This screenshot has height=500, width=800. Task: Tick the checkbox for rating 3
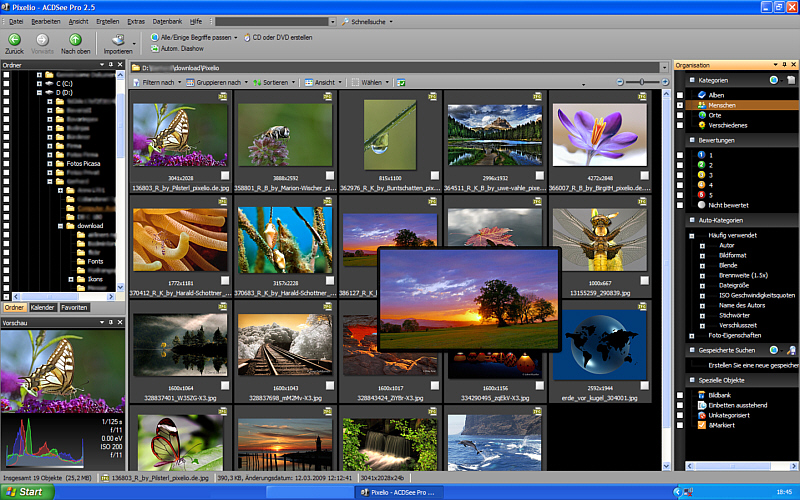click(x=680, y=175)
